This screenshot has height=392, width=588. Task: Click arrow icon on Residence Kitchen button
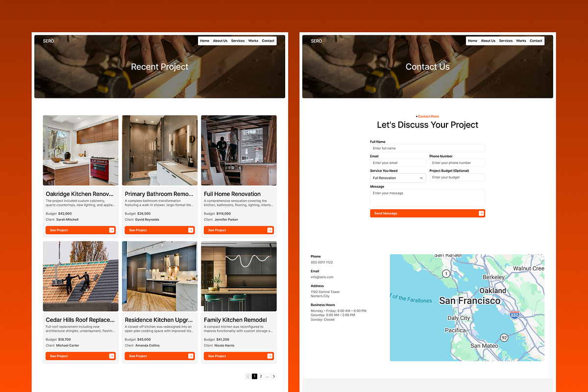click(191, 356)
